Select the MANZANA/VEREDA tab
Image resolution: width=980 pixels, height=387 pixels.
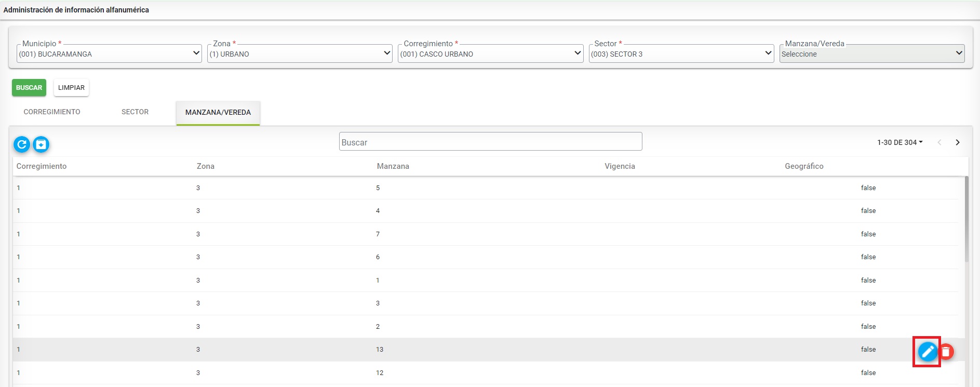(218, 113)
